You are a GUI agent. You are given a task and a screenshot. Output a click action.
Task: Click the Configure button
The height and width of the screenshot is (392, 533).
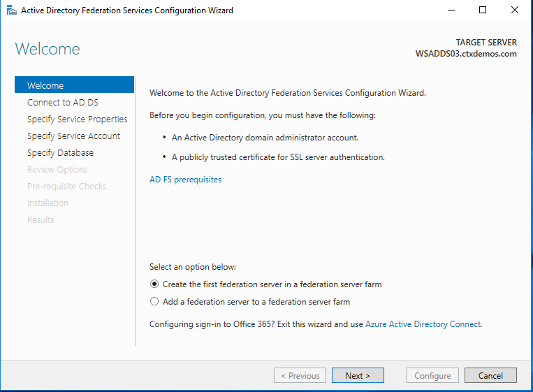click(432, 375)
